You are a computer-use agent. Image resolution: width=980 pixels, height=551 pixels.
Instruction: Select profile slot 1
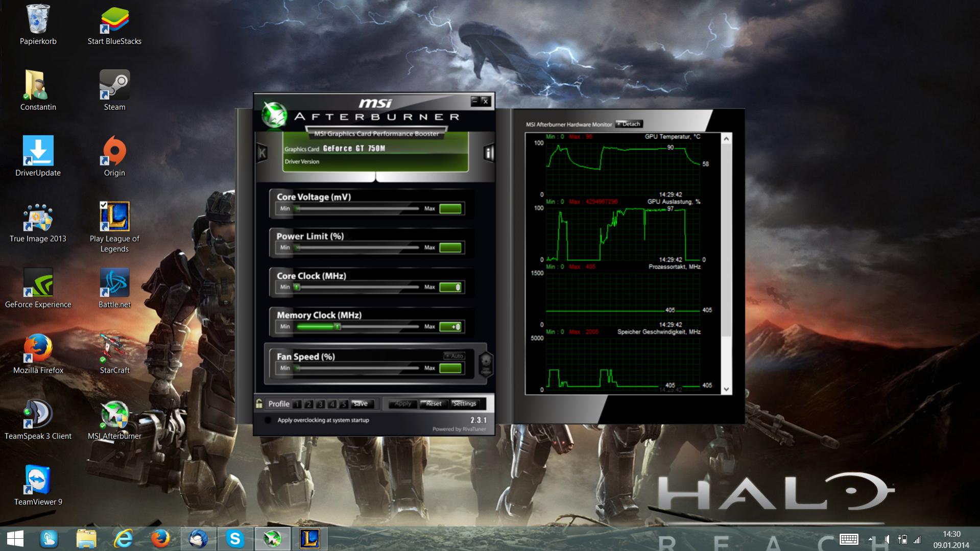(297, 404)
